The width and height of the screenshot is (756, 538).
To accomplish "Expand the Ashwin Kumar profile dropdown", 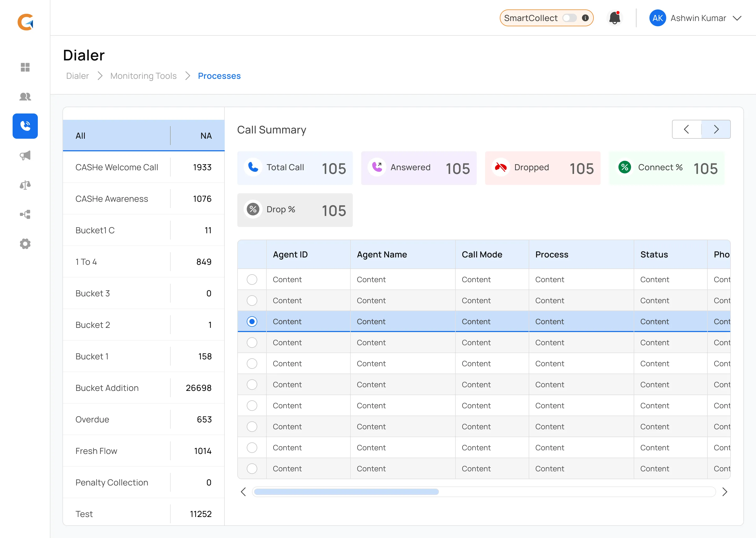I will pos(737,18).
